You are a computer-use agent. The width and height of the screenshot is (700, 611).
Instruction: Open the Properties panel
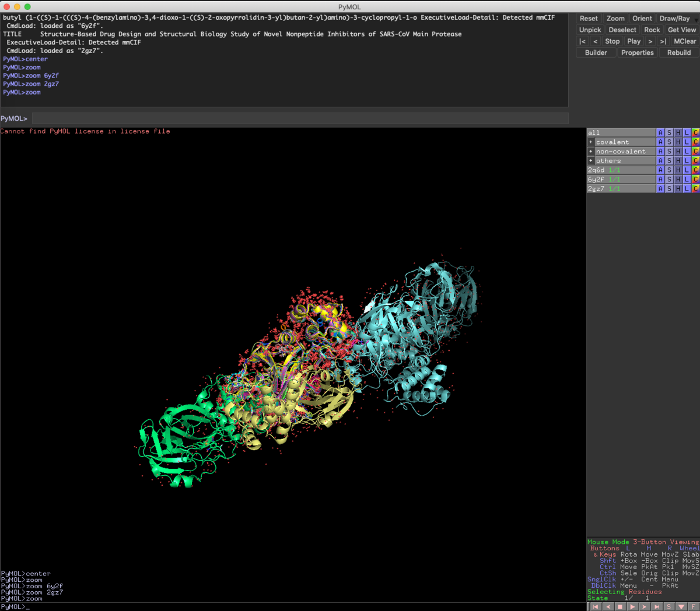[638, 52]
